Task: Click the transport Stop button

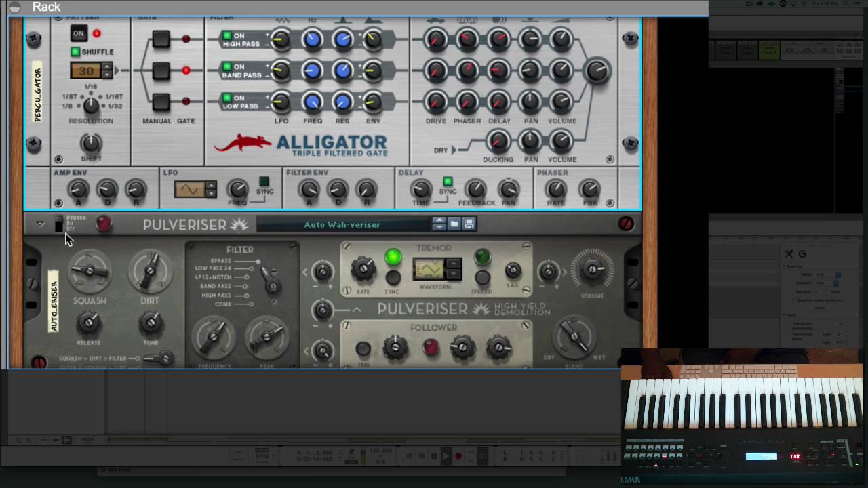Action: pos(433,456)
